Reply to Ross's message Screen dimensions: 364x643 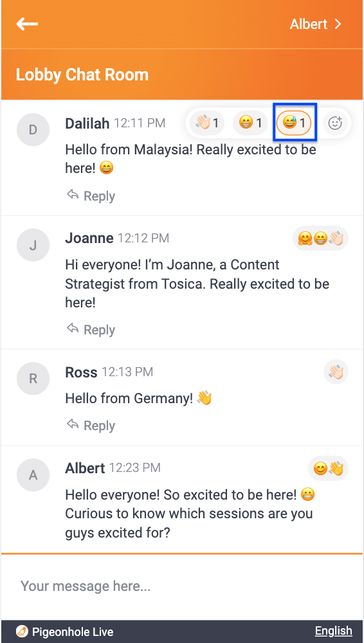point(91,426)
